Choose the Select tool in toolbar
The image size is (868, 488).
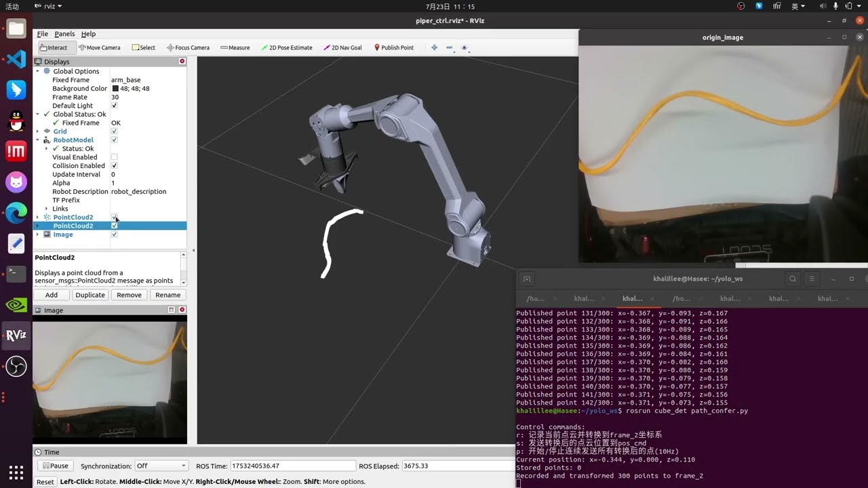point(143,47)
